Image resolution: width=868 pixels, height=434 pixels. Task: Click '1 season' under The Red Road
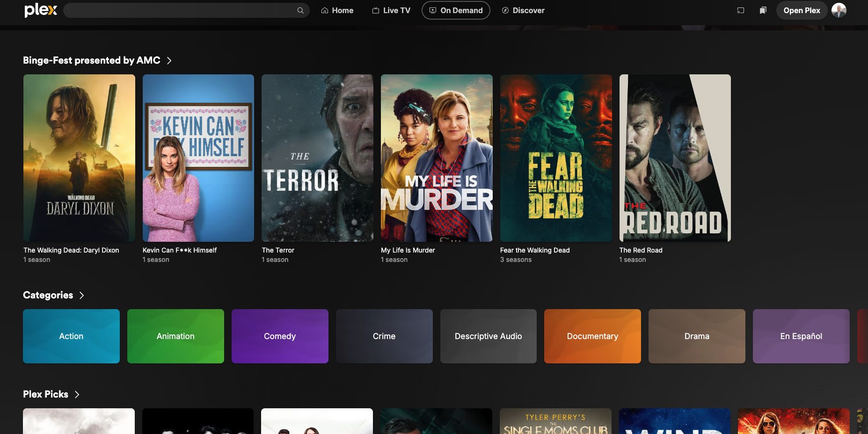pos(633,260)
